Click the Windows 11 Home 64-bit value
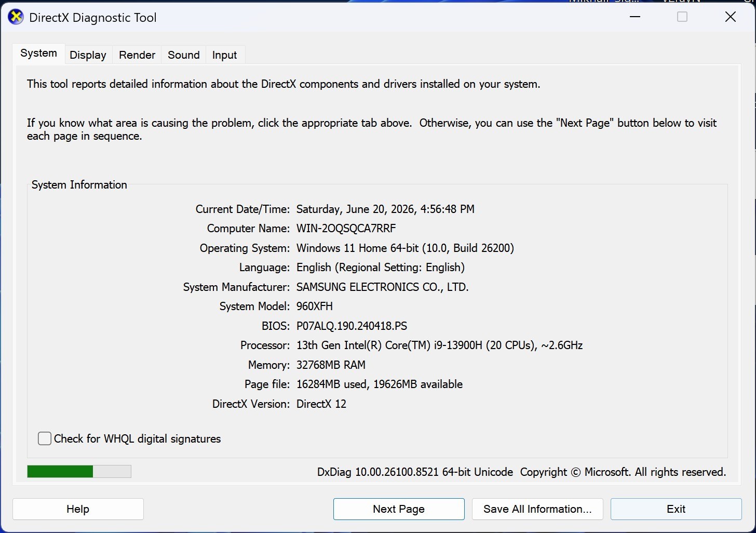 pyautogui.click(x=405, y=248)
